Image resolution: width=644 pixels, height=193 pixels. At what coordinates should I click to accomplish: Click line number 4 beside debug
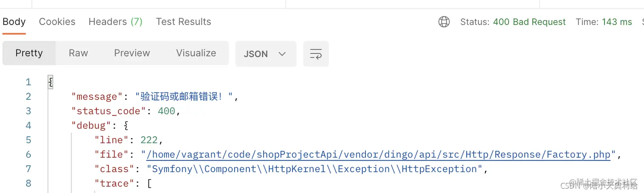tap(29, 125)
